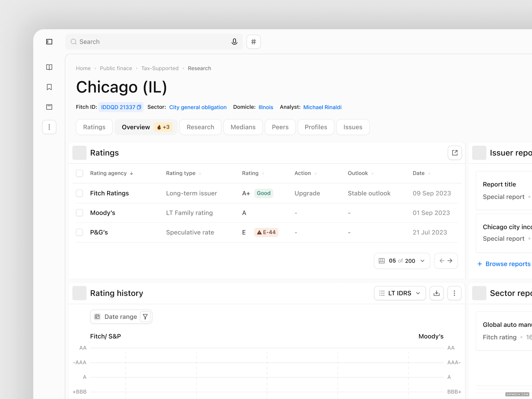Activate microphone voice search
This screenshot has height=399, width=532.
click(234, 42)
